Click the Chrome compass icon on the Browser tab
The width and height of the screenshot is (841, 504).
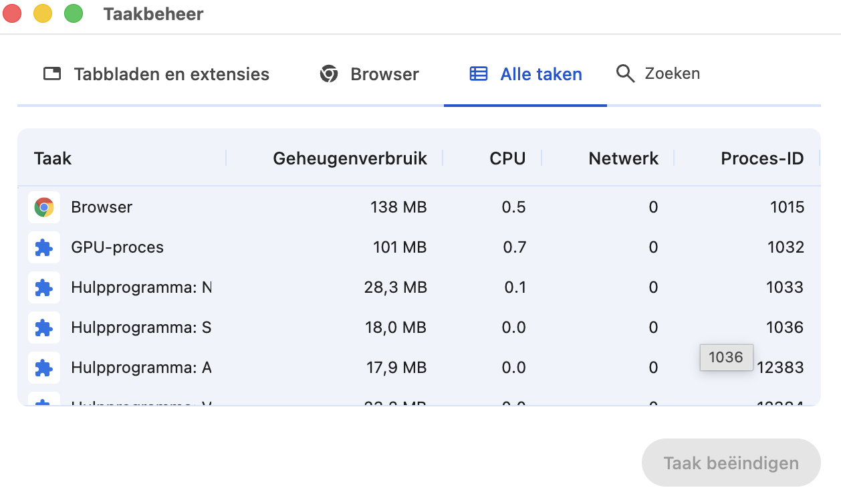click(329, 74)
